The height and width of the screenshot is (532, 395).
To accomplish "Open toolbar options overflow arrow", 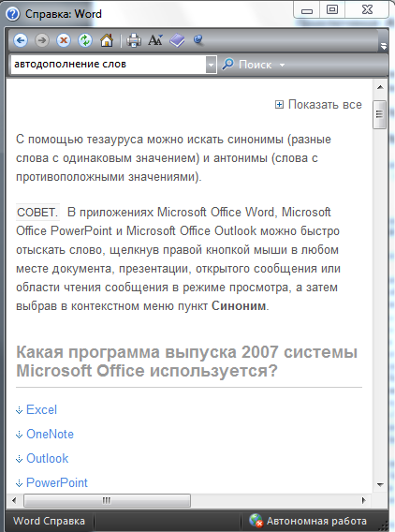I will 384,46.
